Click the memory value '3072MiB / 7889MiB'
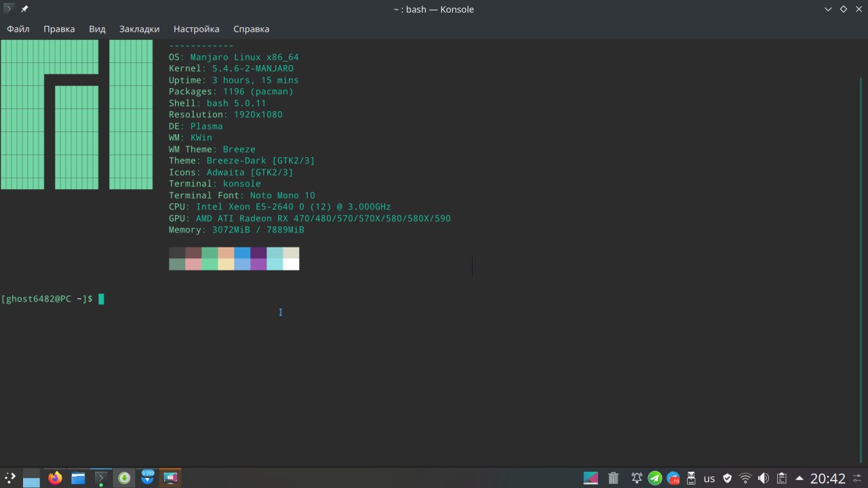 pos(258,230)
